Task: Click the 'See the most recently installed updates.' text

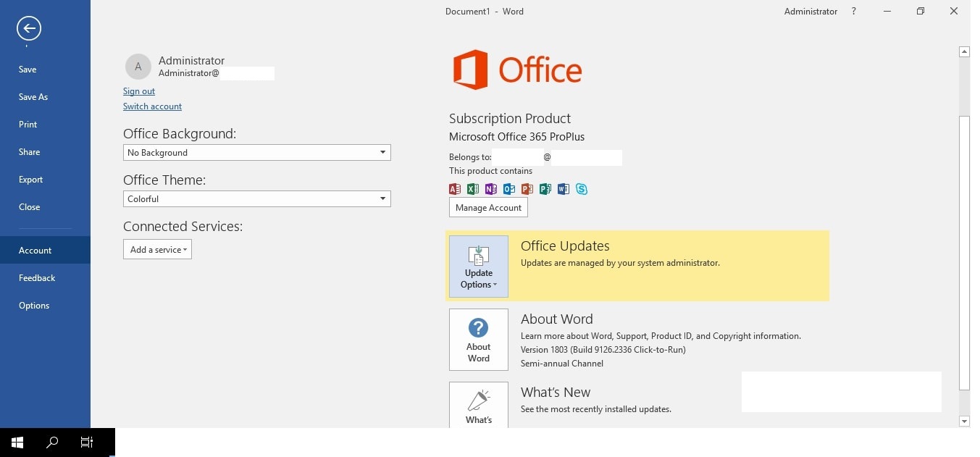Action: [x=596, y=409]
